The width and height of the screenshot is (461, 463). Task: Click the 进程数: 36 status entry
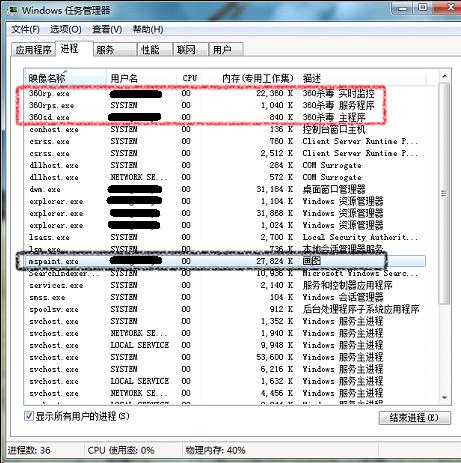[x=29, y=451]
